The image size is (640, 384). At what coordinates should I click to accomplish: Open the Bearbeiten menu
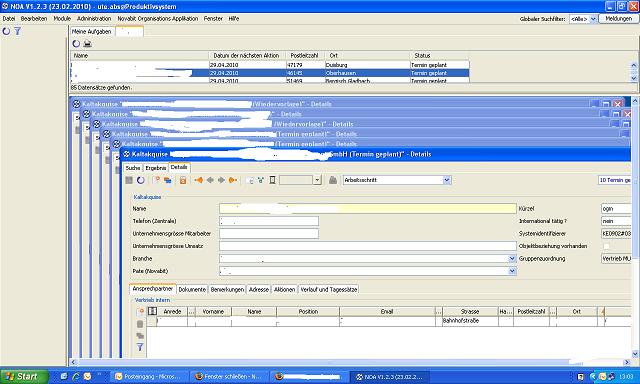[34, 19]
